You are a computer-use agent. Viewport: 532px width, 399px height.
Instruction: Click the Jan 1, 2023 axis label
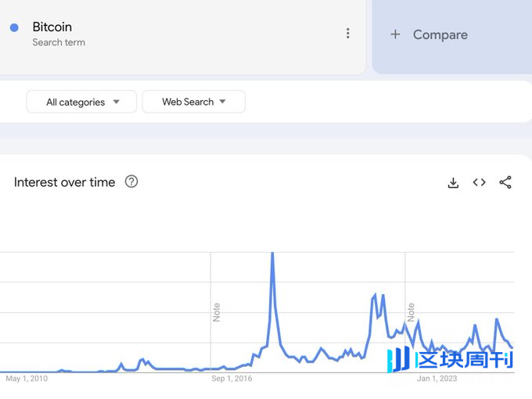pos(437,379)
